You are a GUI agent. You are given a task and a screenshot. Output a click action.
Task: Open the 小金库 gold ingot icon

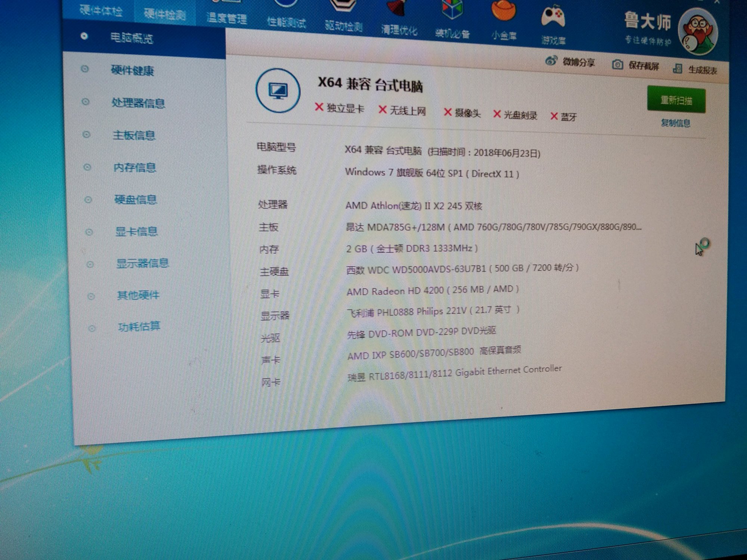504,10
